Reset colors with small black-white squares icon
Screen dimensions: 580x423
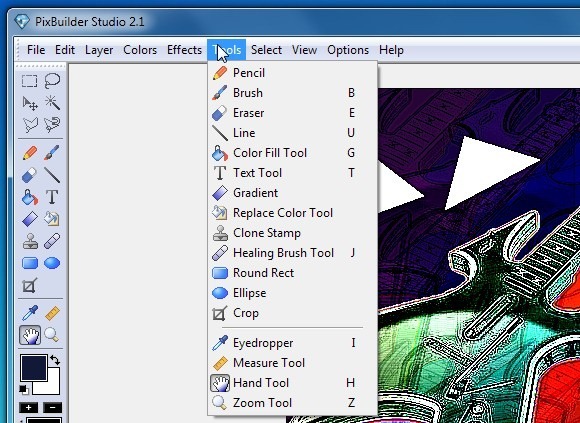(23, 390)
